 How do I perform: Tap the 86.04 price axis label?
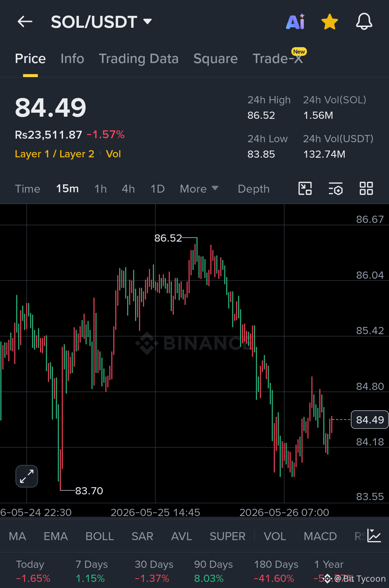click(x=370, y=275)
